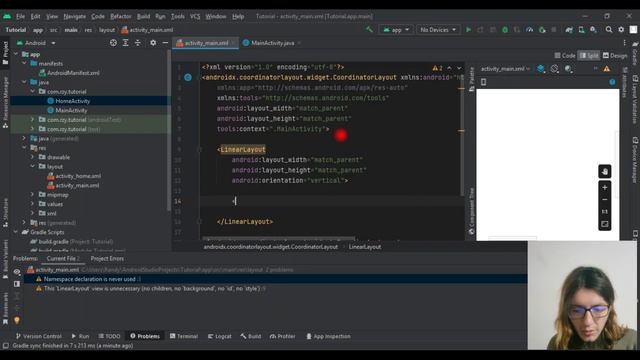Click the Make Project hammer icon
The width and height of the screenshot is (640, 360).
pyautogui.click(x=369, y=29)
